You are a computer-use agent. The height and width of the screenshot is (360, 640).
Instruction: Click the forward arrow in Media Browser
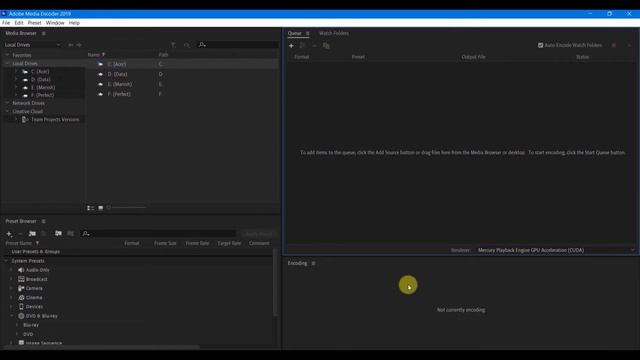point(79,45)
